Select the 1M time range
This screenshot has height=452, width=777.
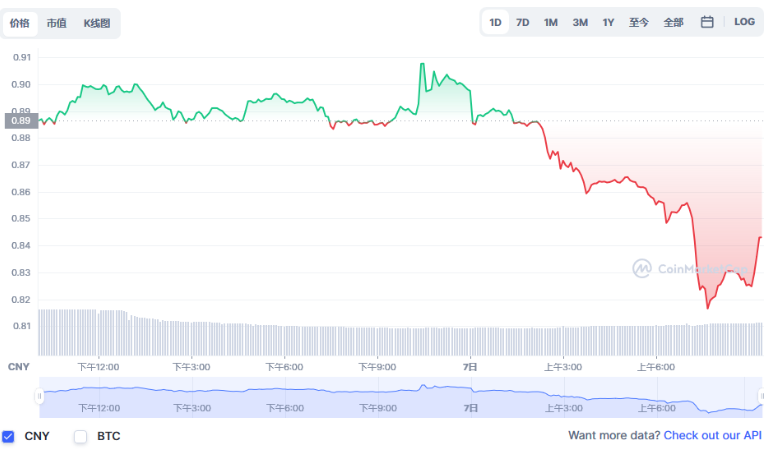pyautogui.click(x=551, y=22)
